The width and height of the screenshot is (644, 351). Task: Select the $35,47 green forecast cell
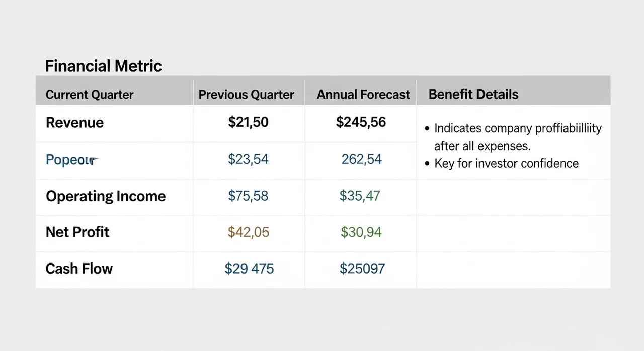(x=360, y=196)
